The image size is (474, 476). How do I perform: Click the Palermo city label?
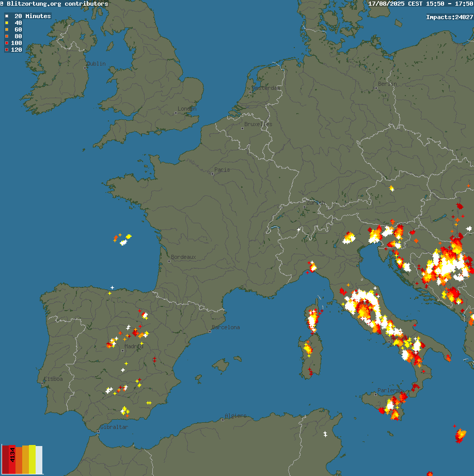390,390
